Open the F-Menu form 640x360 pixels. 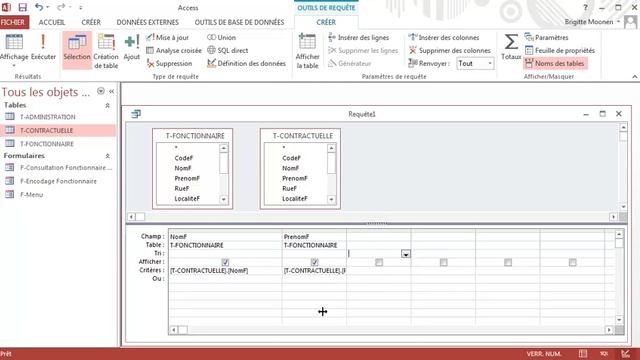tap(31, 195)
